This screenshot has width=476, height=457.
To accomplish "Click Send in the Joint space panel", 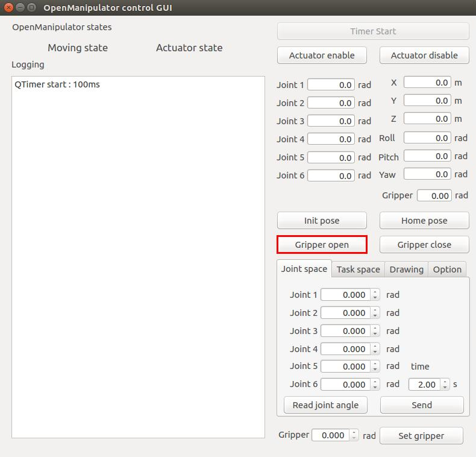I will (422, 405).
